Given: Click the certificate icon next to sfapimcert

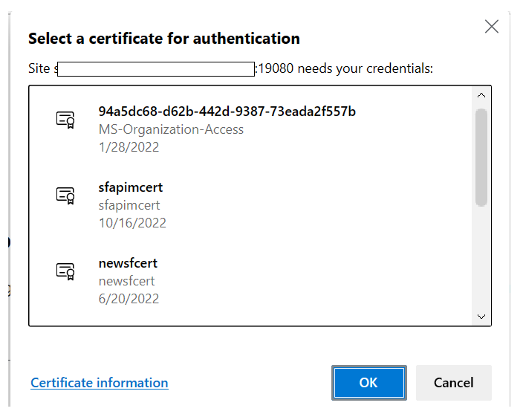Looking at the screenshot, I should pos(66,196).
